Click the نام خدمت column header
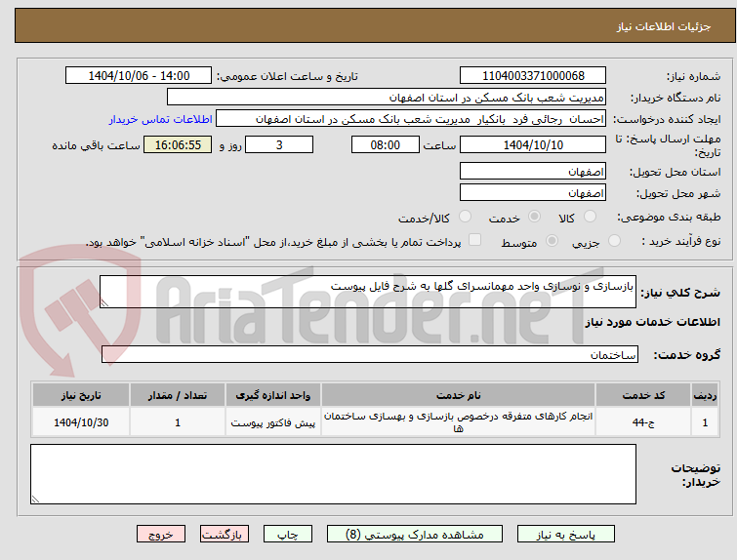The image size is (737, 560). (458, 395)
